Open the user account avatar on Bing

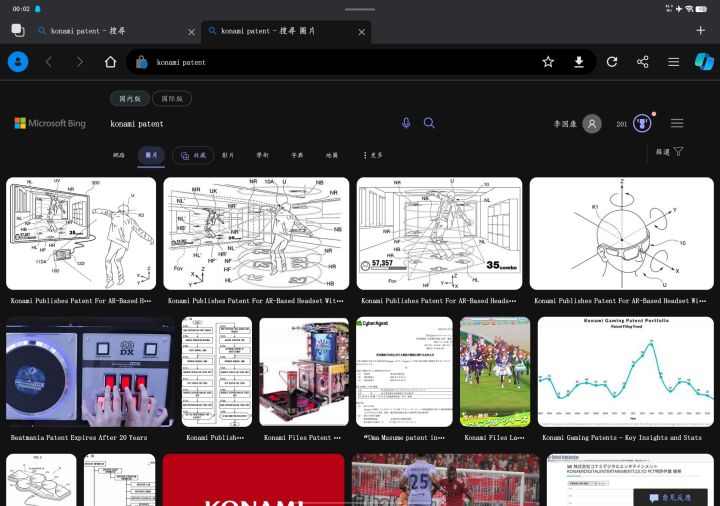click(x=592, y=124)
